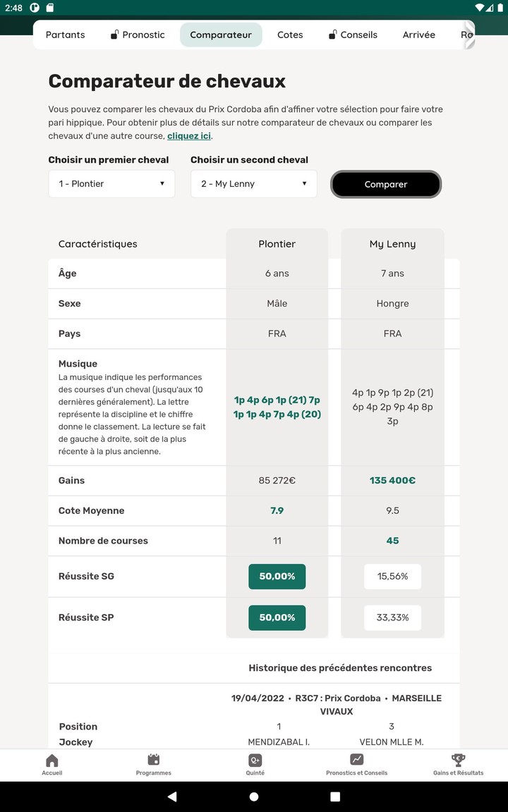Viewport: 508px width, 812px height.
Task: Tap Plontier's 50,00% Réussite SG badge
Action: [x=277, y=577]
